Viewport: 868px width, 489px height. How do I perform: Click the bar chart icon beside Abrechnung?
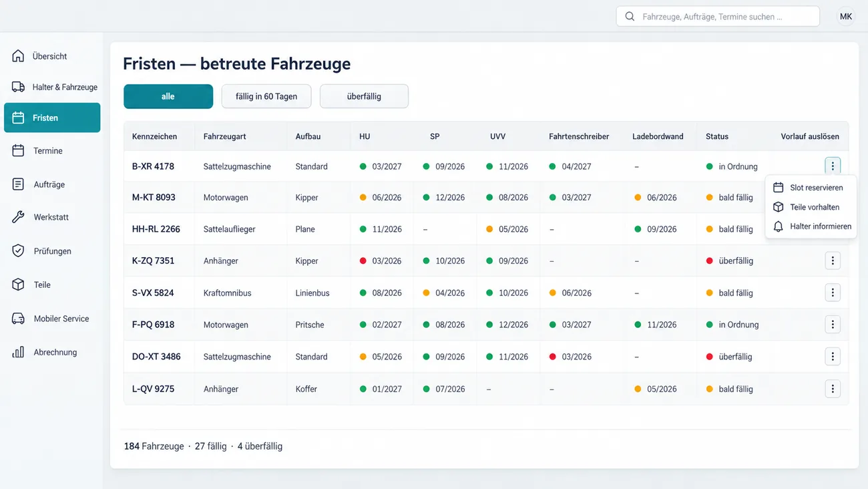[18, 352]
